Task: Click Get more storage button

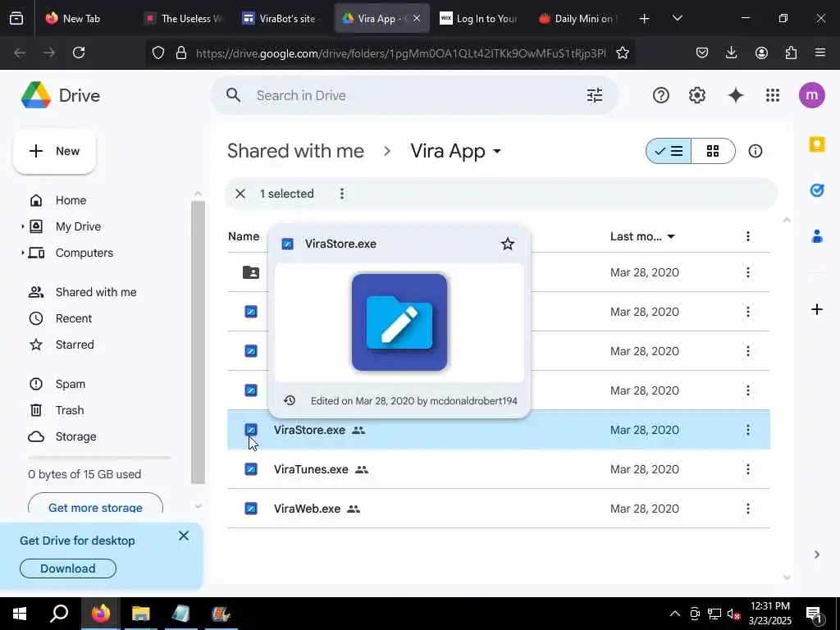Action: pyautogui.click(x=95, y=505)
